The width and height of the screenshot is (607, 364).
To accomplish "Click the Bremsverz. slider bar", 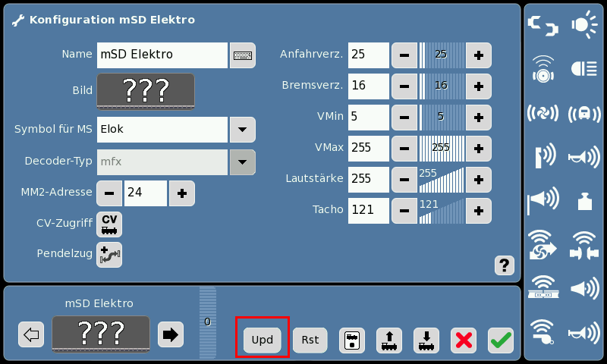I will (x=442, y=86).
